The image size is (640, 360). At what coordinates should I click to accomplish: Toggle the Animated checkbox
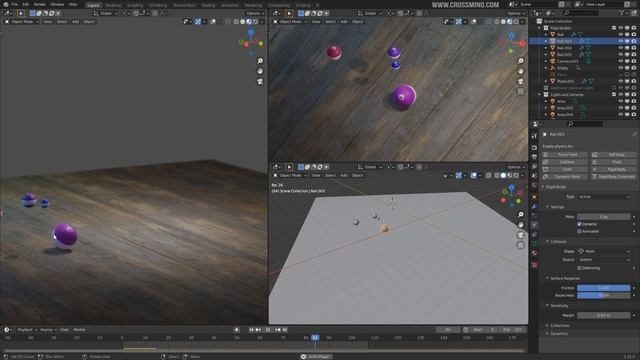click(x=579, y=231)
